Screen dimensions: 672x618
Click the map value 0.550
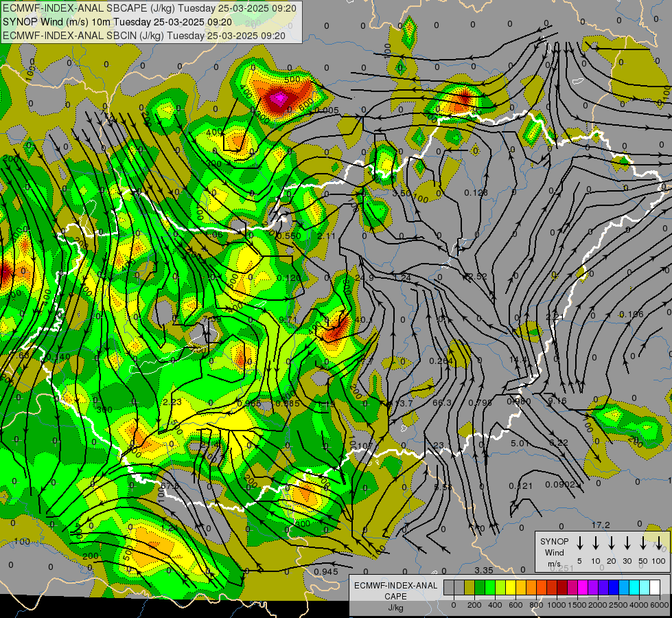coord(289,236)
